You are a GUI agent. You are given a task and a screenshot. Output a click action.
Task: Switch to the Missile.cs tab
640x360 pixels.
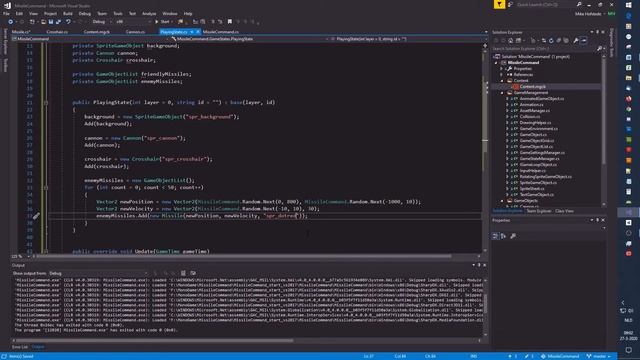click(21, 32)
